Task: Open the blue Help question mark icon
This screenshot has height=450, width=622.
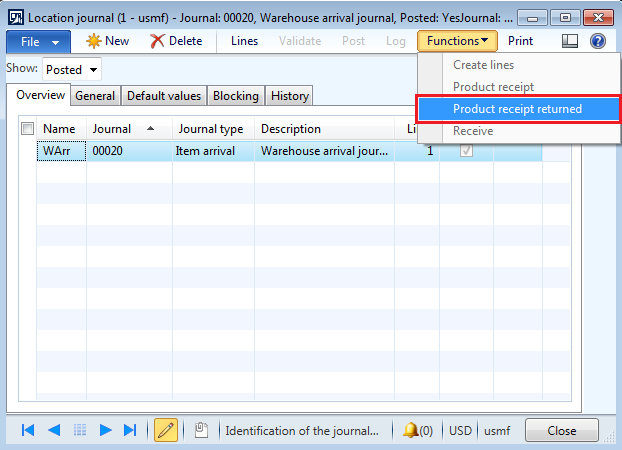Action: coord(597,41)
